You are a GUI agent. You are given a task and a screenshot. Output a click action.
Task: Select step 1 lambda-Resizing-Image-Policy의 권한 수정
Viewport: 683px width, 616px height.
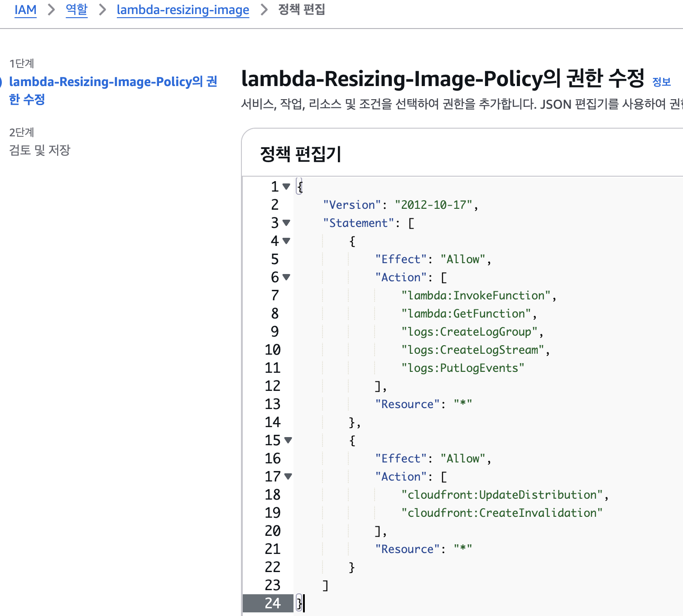click(113, 90)
